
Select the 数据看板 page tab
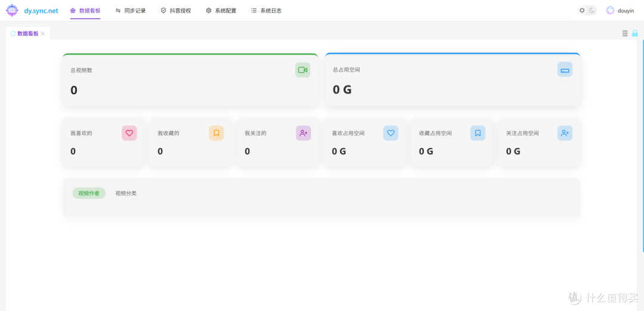[28, 33]
